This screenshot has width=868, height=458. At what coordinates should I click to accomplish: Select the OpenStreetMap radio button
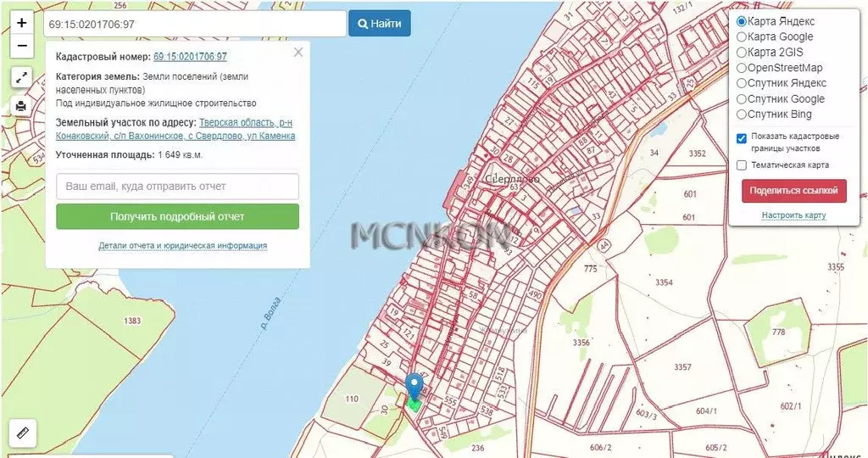click(x=742, y=68)
